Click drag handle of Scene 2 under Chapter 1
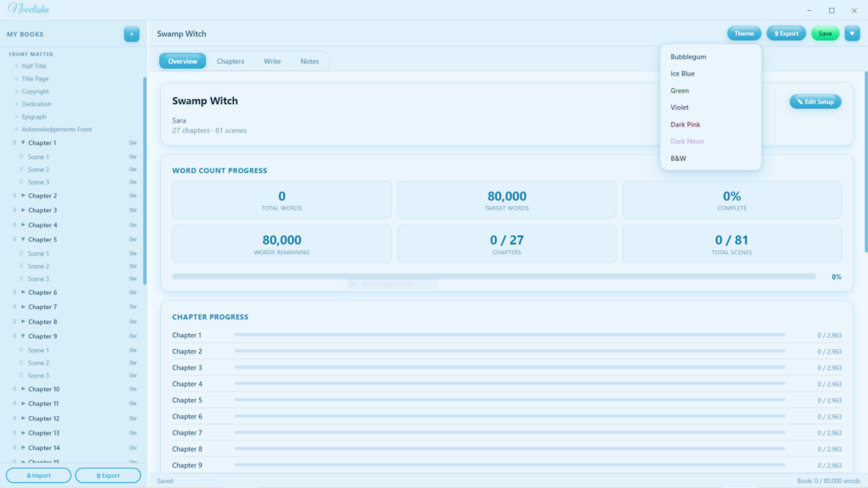The width and height of the screenshot is (868, 488). [21, 169]
